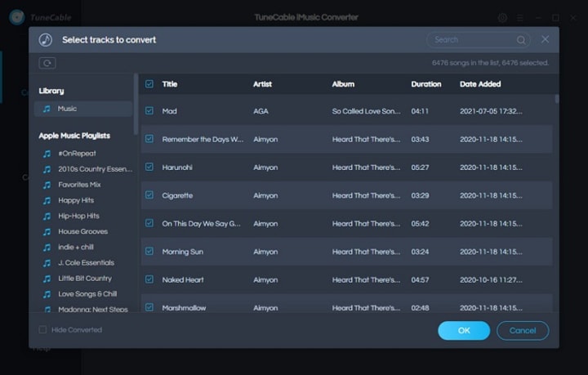Click note icon beside House Grooves
This screenshot has width=588, height=375.
click(47, 232)
